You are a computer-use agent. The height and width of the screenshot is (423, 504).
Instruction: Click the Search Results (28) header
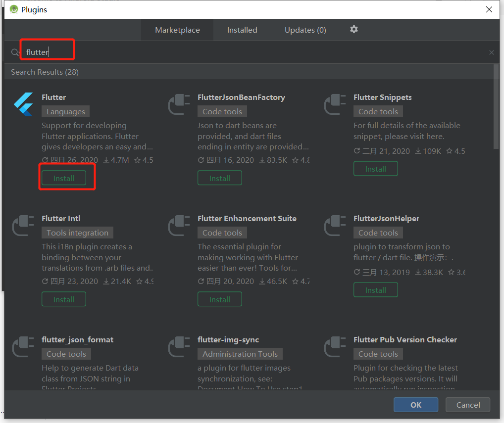pos(45,72)
